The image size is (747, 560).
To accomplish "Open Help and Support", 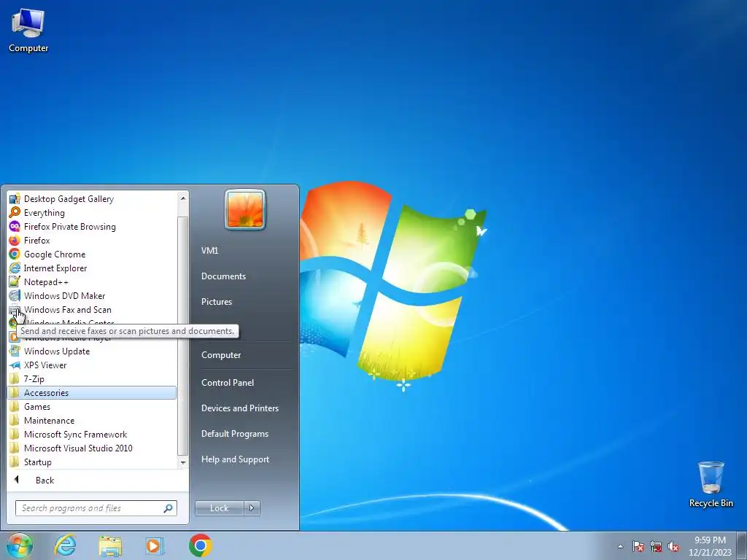I will tap(235, 459).
